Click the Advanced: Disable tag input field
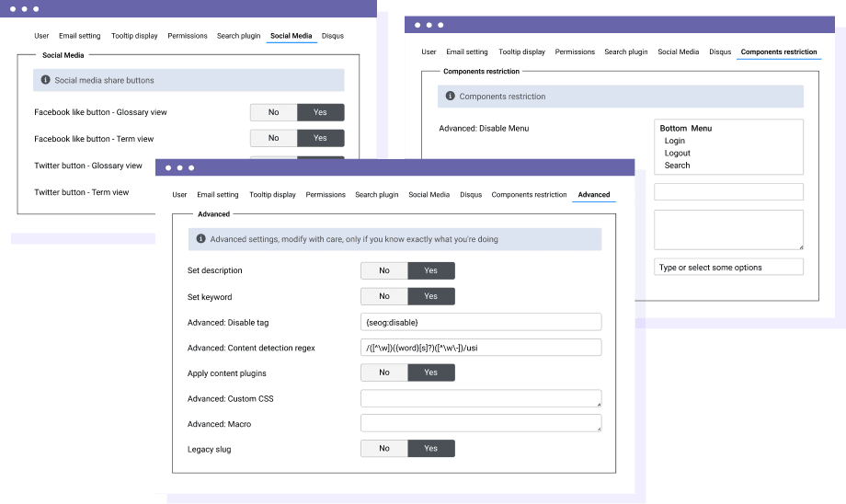 (x=480, y=322)
